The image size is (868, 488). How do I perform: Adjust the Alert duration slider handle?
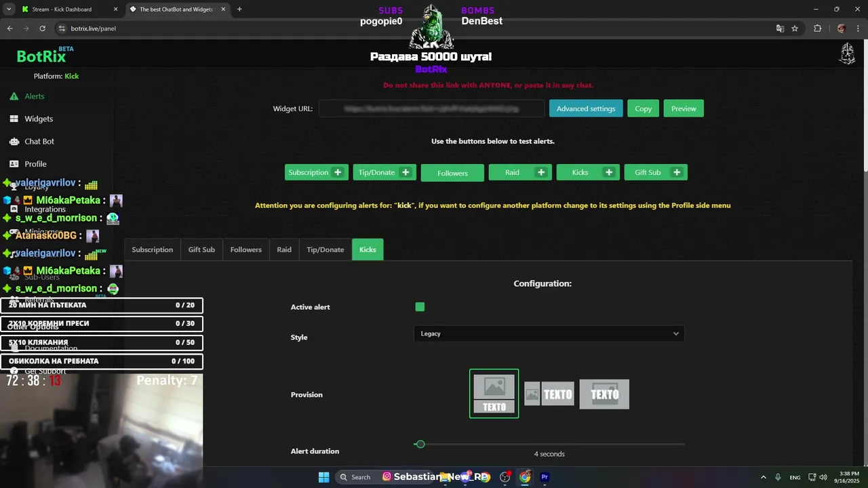[x=420, y=444]
